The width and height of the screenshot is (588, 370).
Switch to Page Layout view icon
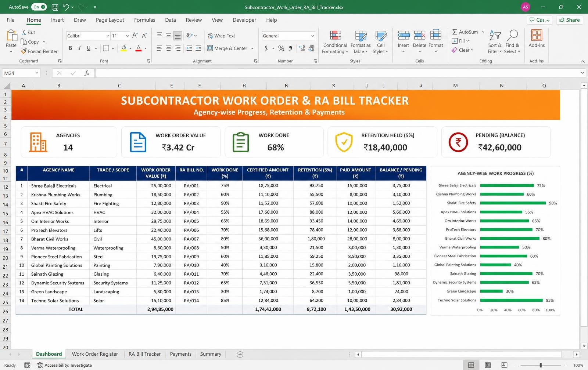coord(488,365)
